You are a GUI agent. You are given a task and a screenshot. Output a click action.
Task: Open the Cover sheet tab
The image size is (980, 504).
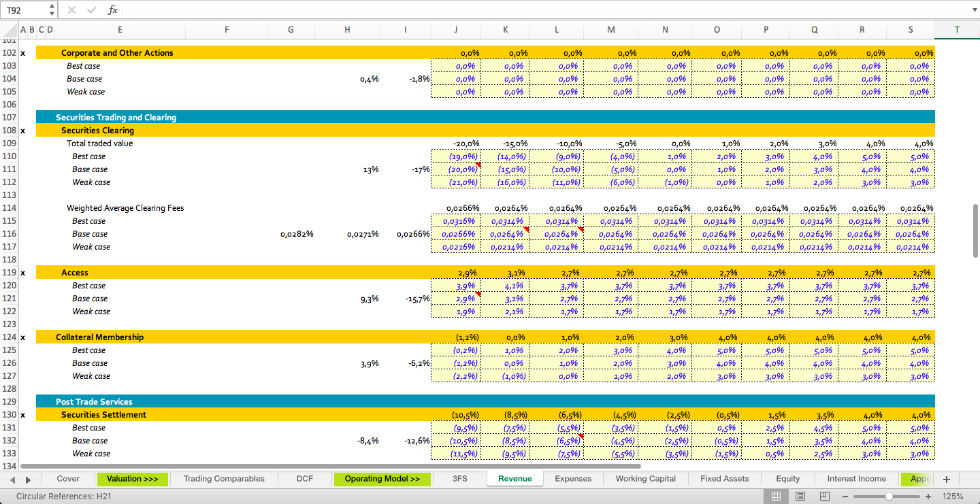click(68, 479)
